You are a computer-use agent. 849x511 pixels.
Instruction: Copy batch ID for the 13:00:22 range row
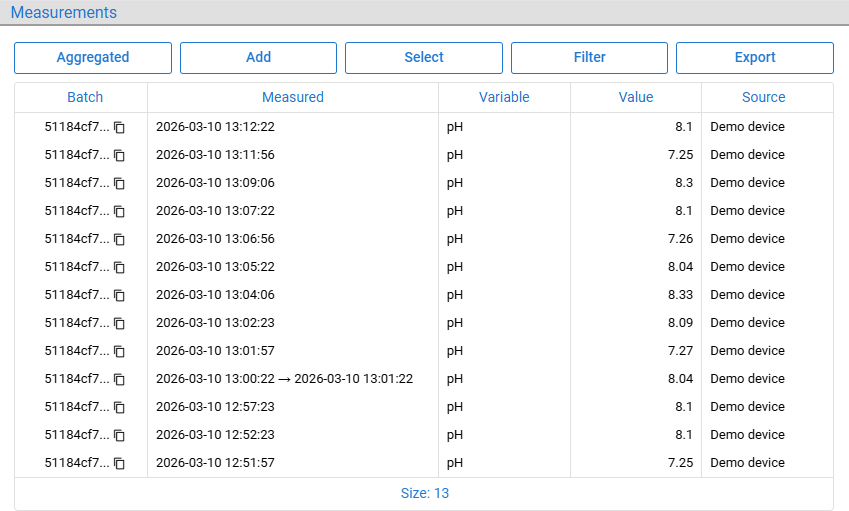119,379
